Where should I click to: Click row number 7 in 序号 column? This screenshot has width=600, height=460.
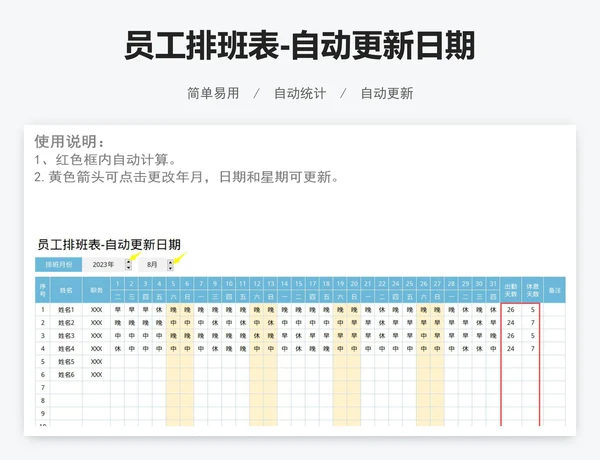pyautogui.click(x=42, y=388)
